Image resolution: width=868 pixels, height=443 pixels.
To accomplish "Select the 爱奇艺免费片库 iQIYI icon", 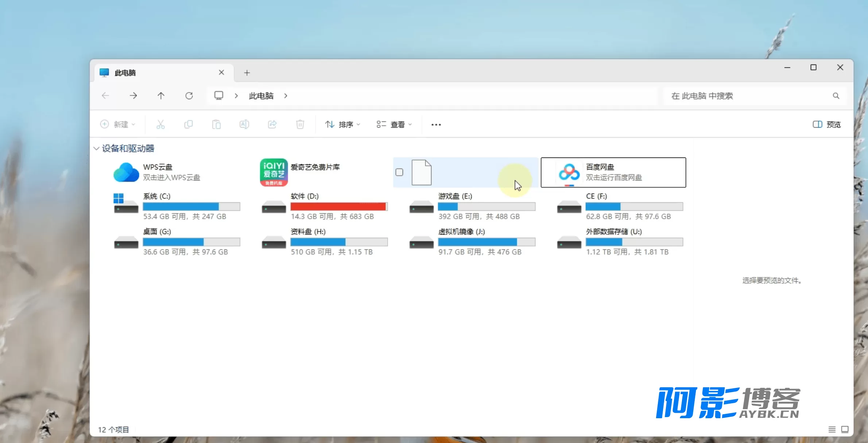I will point(274,172).
